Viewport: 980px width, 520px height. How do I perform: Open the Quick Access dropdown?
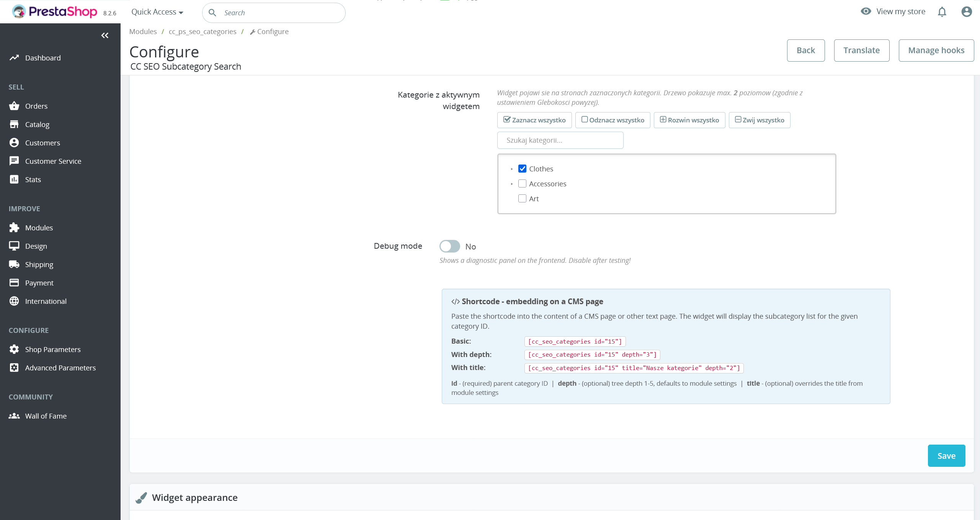coord(157,12)
